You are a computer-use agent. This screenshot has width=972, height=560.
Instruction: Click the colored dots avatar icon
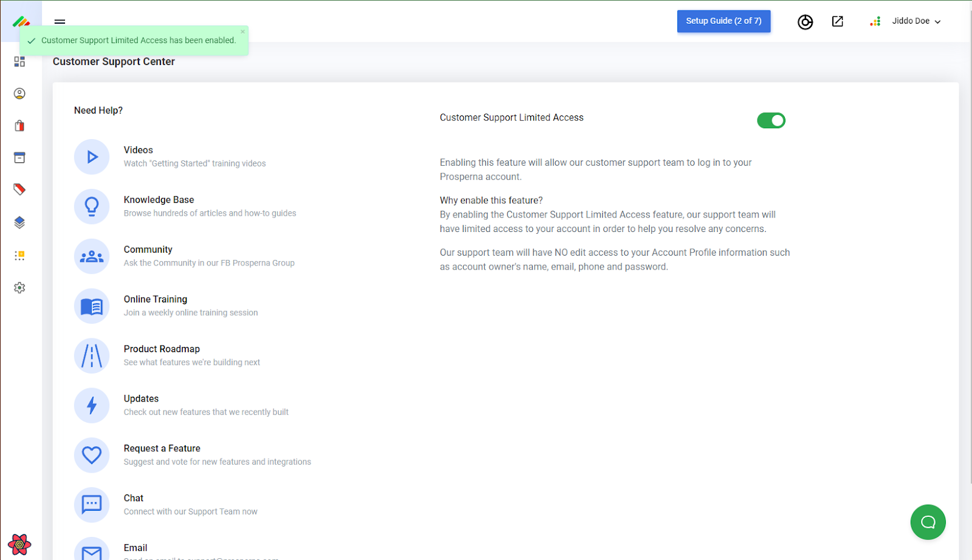click(x=875, y=21)
